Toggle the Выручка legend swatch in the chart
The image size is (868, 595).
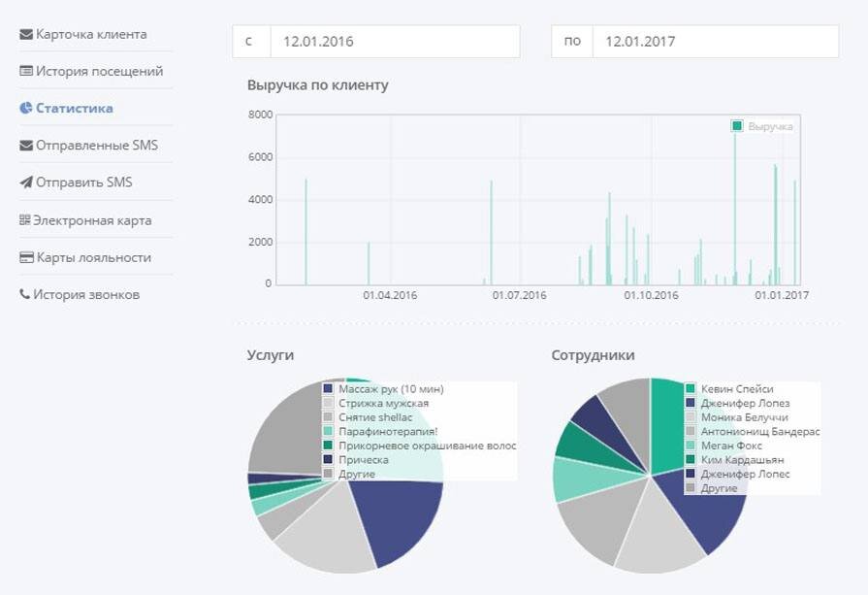pos(737,126)
